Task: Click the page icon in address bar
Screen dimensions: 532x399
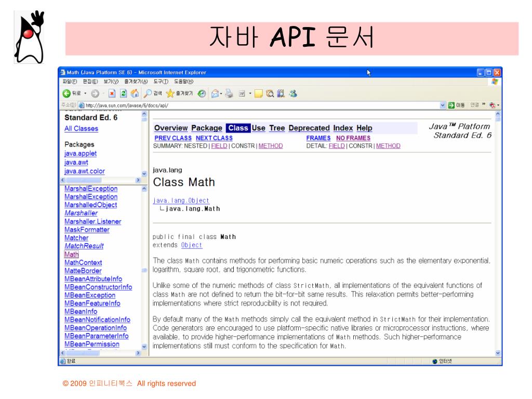Action: pos(82,105)
